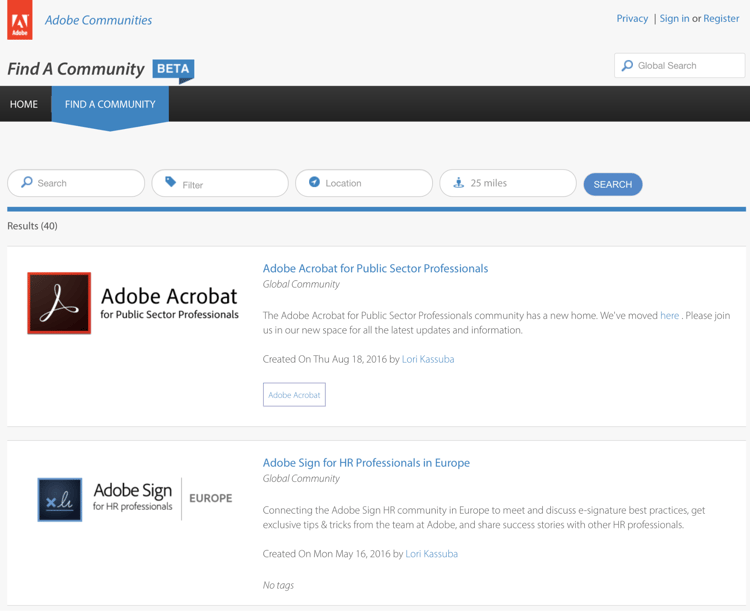Open the Adobe Sign Europe logo image

point(135,499)
